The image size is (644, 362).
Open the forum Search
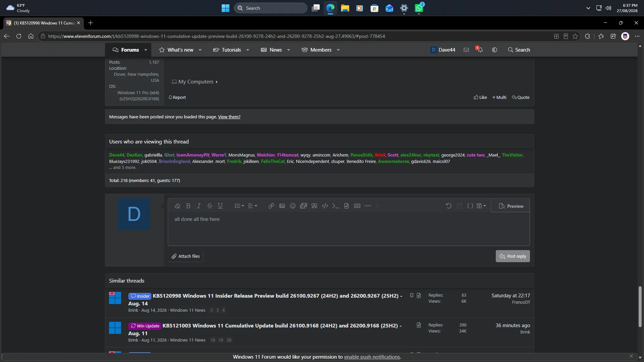519,50
